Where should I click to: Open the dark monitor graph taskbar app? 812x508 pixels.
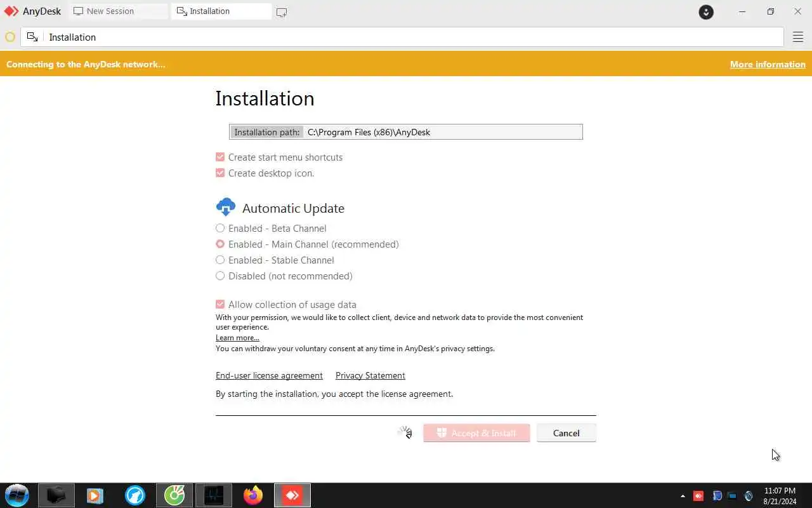click(214, 495)
